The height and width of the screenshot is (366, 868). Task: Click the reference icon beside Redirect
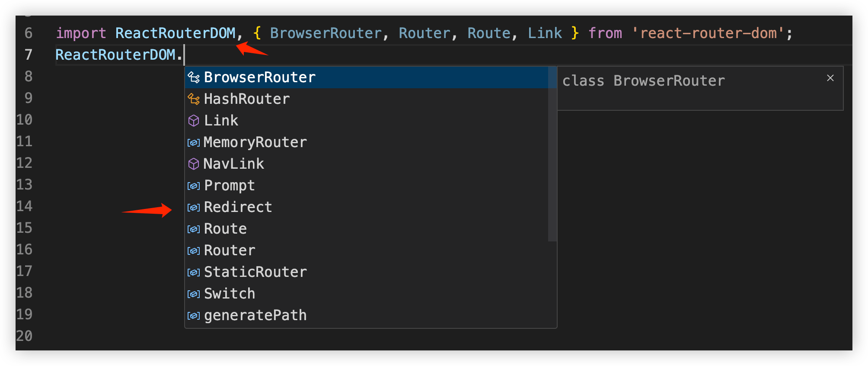(x=193, y=207)
